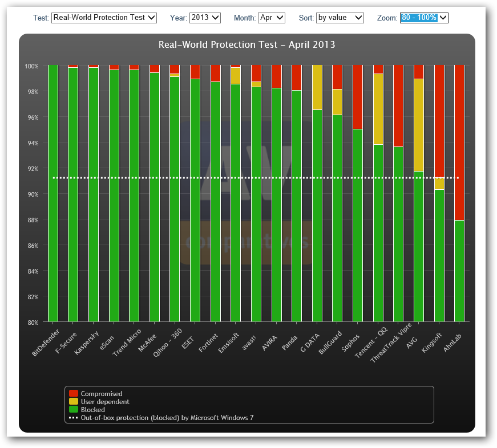497x448 pixels.
Task: Click the chart title text
Action: pos(247,45)
